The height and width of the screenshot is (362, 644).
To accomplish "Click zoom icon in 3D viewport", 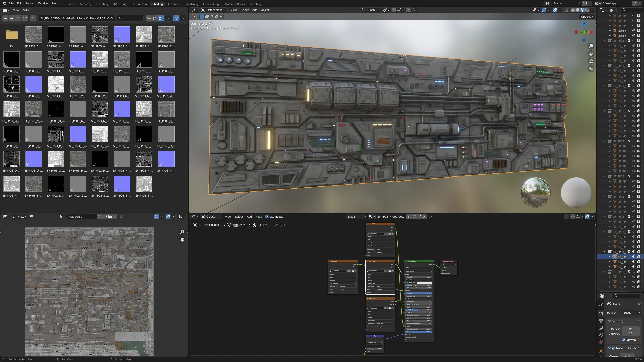I will click(591, 46).
